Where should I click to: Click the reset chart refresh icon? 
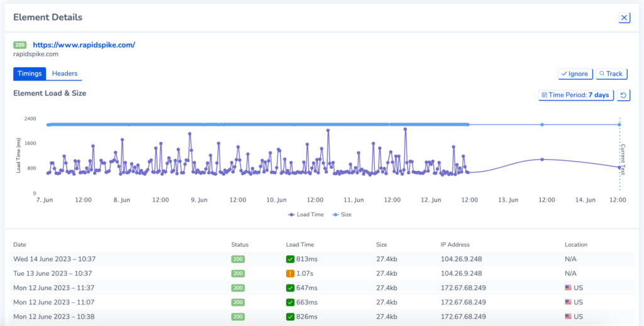click(623, 95)
